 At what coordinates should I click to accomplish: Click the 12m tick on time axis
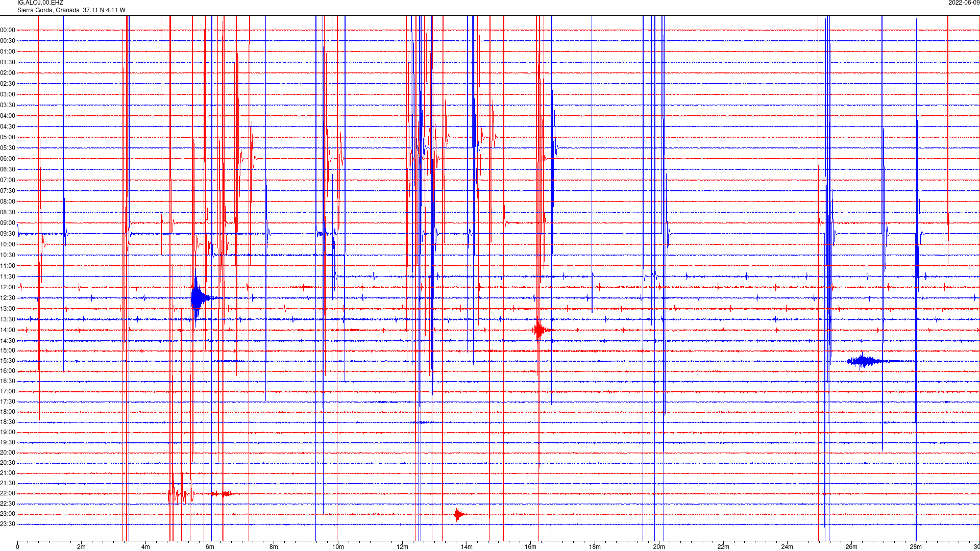point(402,547)
